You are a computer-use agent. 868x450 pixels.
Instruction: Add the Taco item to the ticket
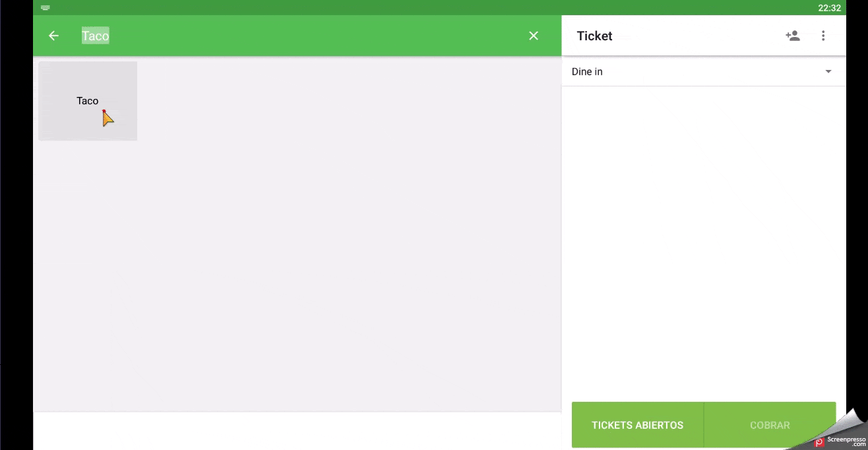coord(88,101)
